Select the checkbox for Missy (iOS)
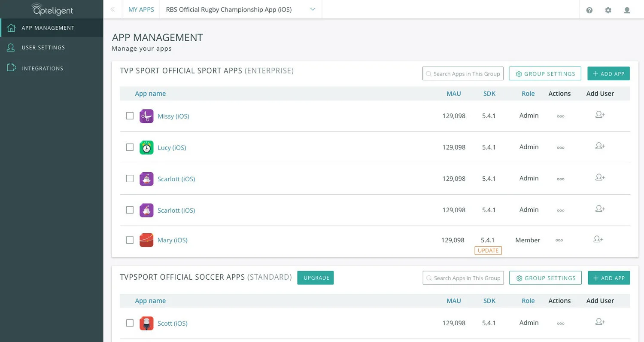This screenshot has width=644, height=342. point(130,116)
